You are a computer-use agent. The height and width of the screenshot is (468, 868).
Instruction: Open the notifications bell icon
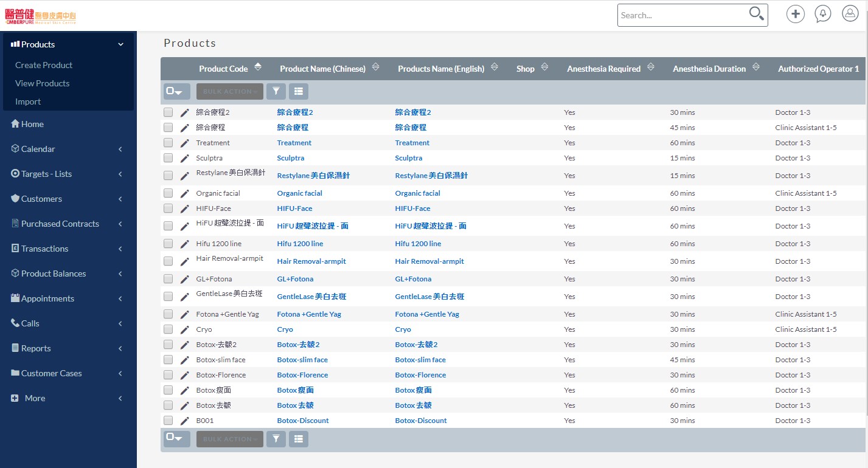tap(823, 14)
